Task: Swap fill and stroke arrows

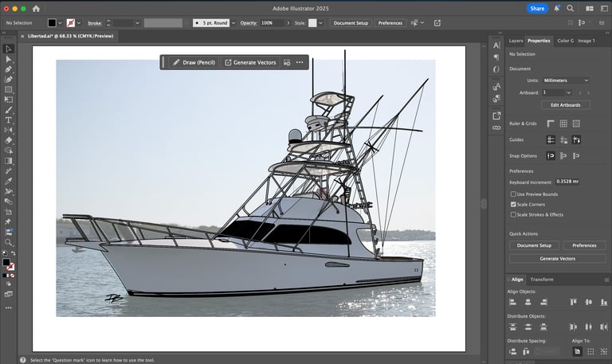Action: pyautogui.click(x=13, y=253)
